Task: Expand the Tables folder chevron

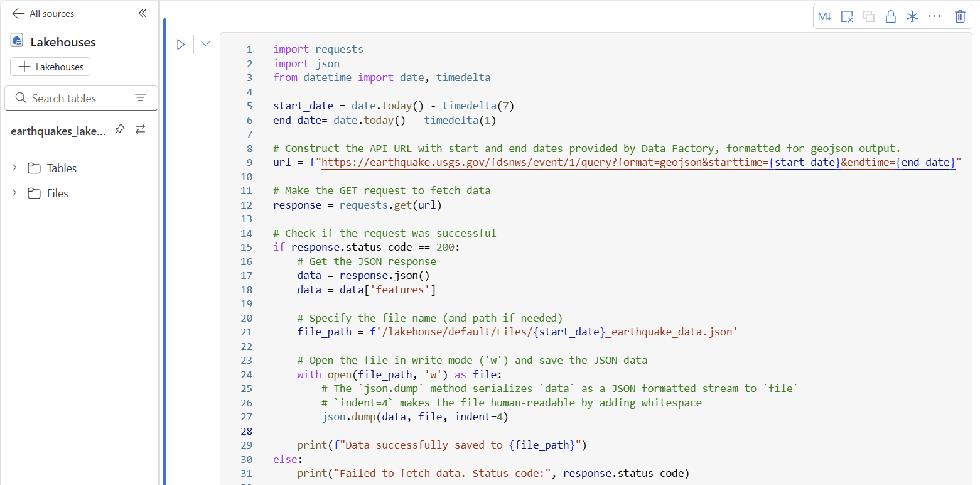Action: [x=14, y=168]
